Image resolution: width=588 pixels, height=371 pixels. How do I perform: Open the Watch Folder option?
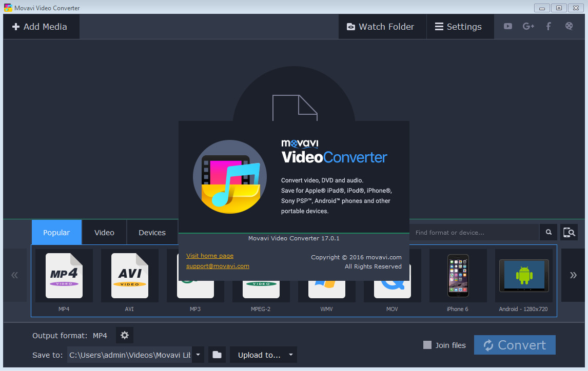coord(381,27)
